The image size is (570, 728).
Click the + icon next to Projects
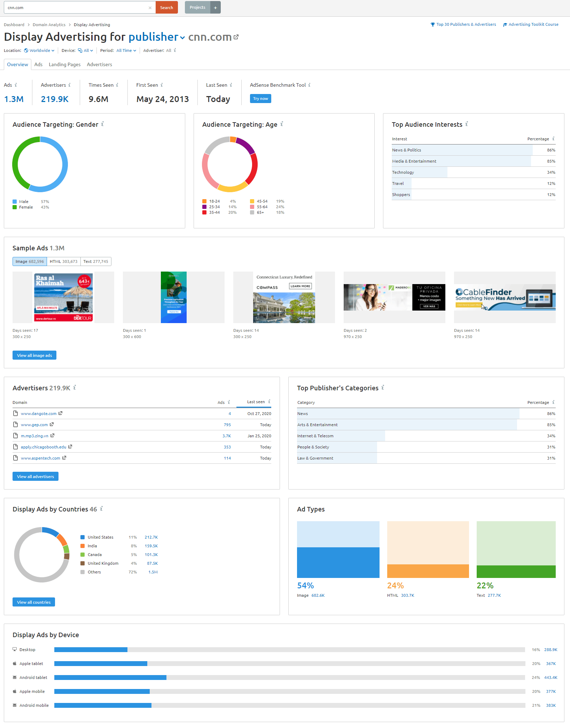tap(216, 7)
